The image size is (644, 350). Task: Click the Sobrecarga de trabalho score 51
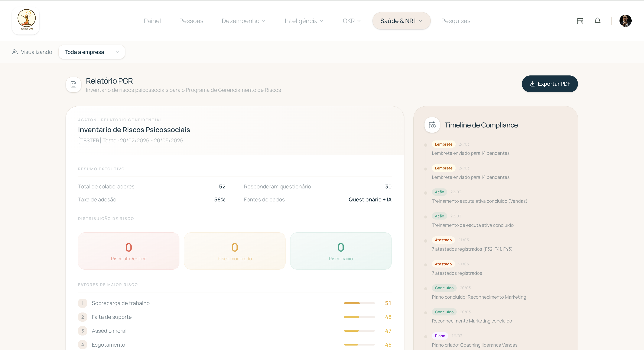388,303
